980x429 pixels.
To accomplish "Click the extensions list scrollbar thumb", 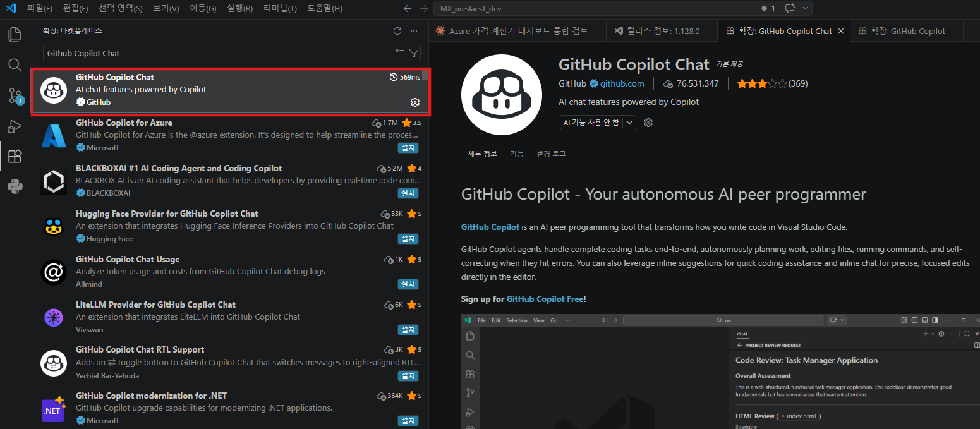I will tap(425, 75).
